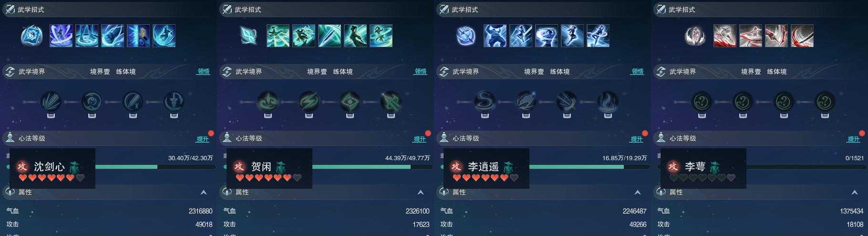The width and height of the screenshot is (868, 236).
Task: Click the red slash skill icon in 李蓴's panel
Action: pyautogui.click(x=802, y=36)
